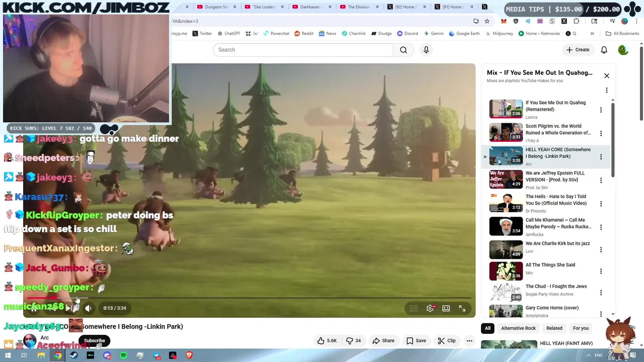This screenshot has width=644, height=362.
Task: Open the Reddit bookmark
Action: coord(304,34)
